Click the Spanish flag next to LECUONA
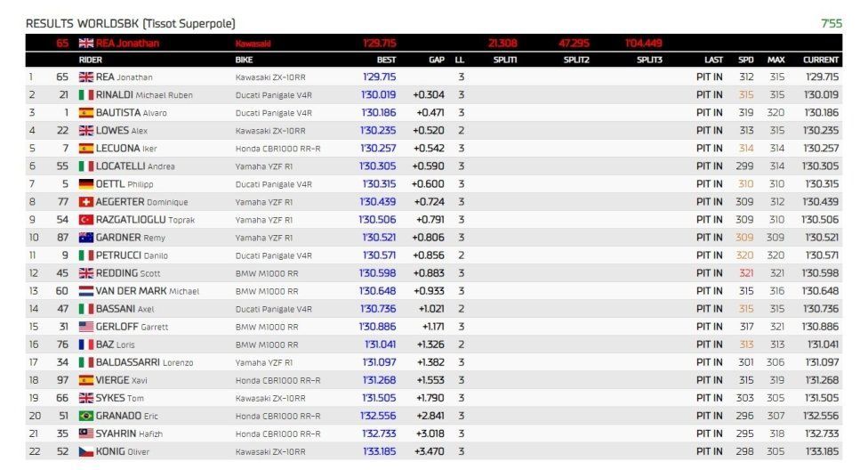The height and width of the screenshot is (470, 868). (x=85, y=149)
